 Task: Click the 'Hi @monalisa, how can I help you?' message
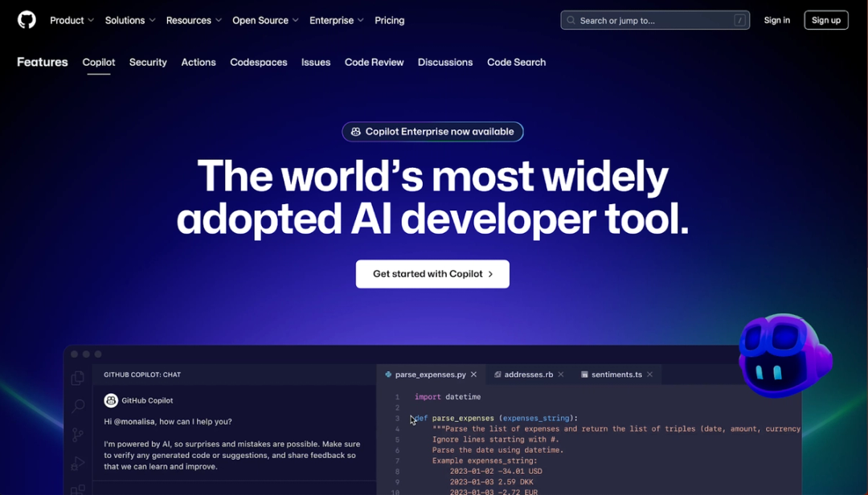(x=168, y=422)
